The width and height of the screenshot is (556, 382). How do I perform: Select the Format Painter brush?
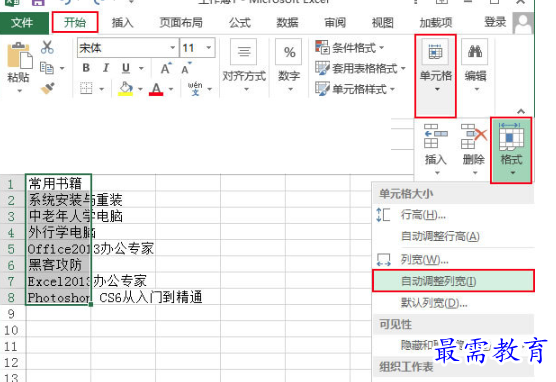click(48, 88)
